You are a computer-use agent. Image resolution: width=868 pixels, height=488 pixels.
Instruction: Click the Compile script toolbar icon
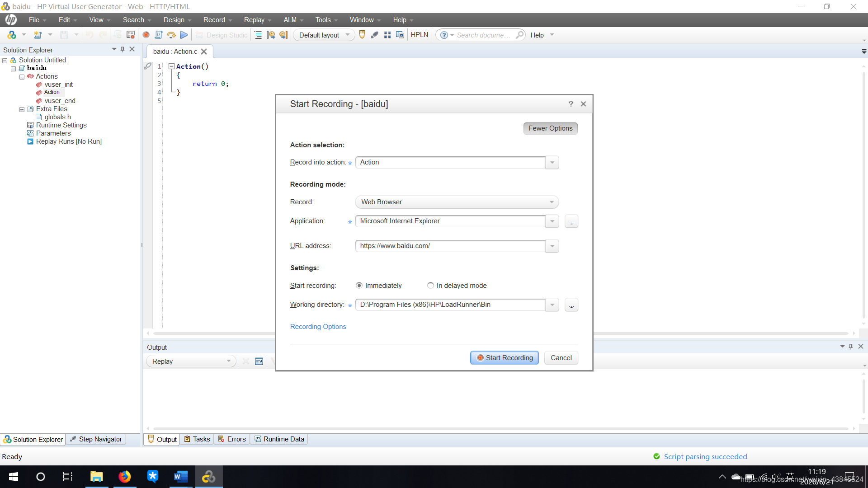pyautogui.click(x=159, y=35)
